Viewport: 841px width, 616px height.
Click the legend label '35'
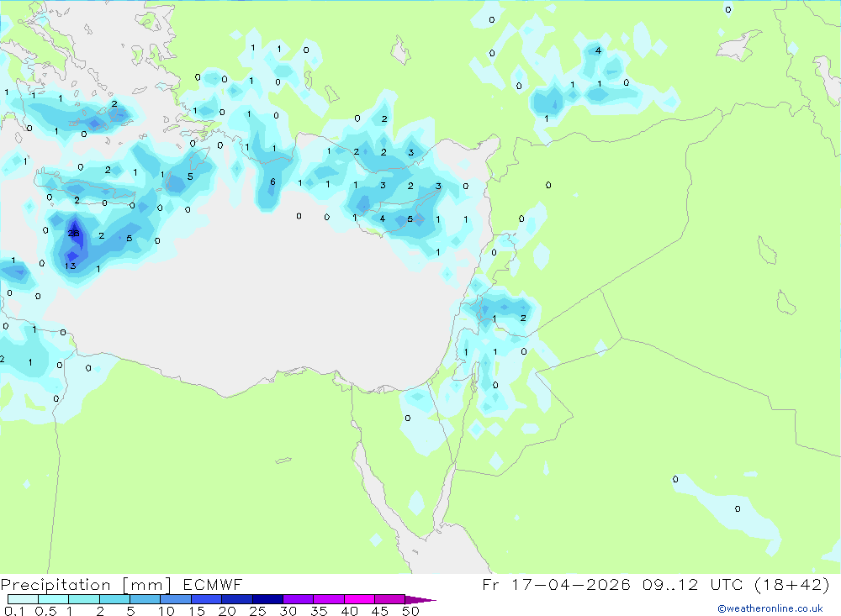319,611
